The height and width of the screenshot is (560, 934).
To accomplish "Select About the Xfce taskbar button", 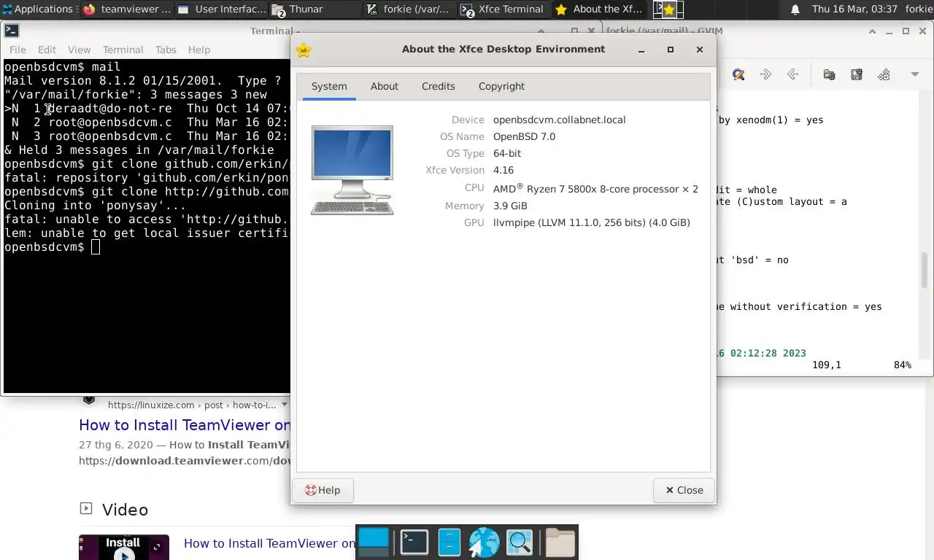I will tap(600, 9).
